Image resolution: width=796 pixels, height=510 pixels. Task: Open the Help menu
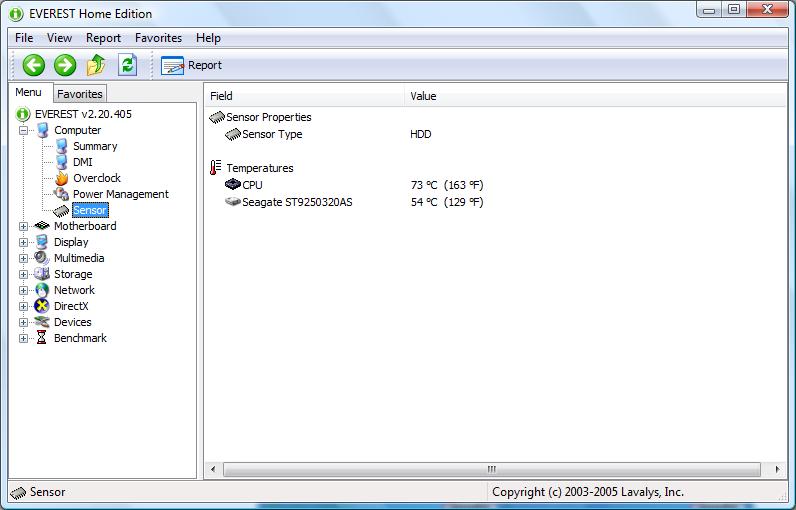point(208,38)
